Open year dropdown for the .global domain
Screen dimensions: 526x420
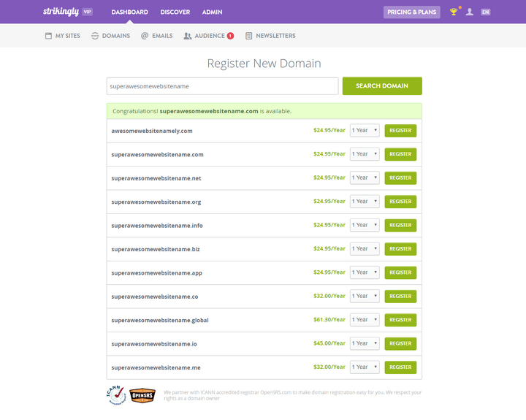[x=365, y=320]
